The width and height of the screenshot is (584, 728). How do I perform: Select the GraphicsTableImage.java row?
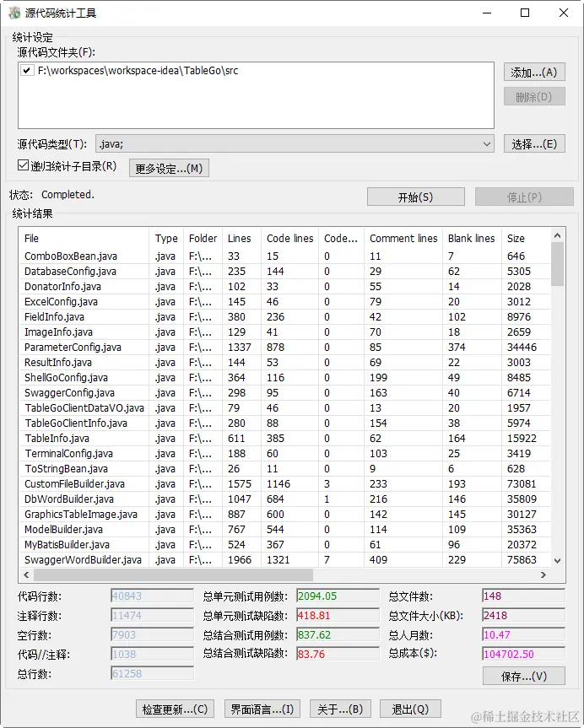point(284,515)
